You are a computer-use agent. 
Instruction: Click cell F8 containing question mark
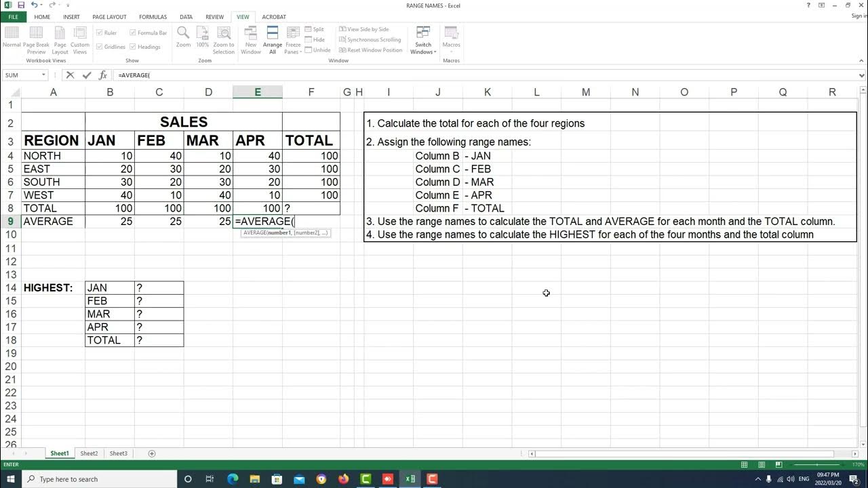pyautogui.click(x=311, y=208)
